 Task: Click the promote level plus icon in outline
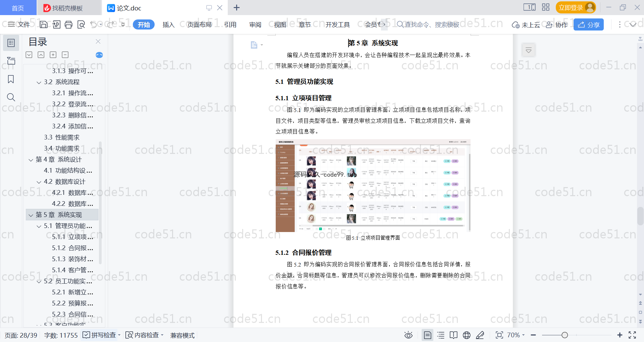coord(53,55)
